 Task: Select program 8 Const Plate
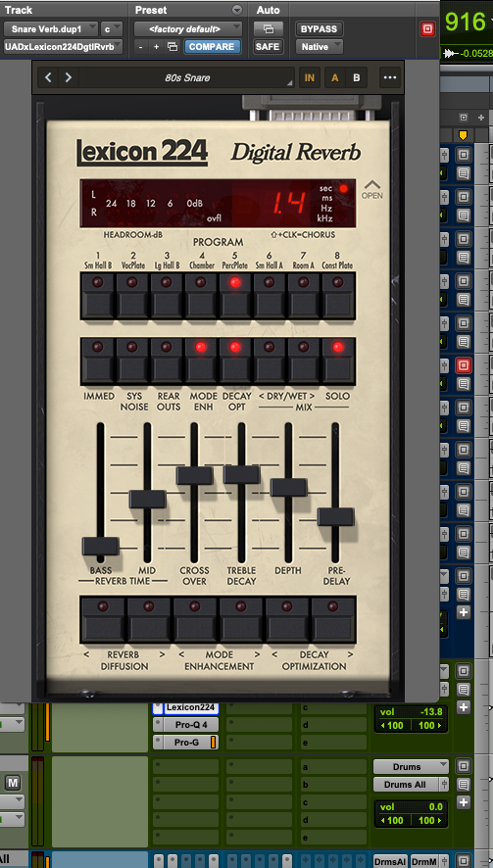point(338,296)
